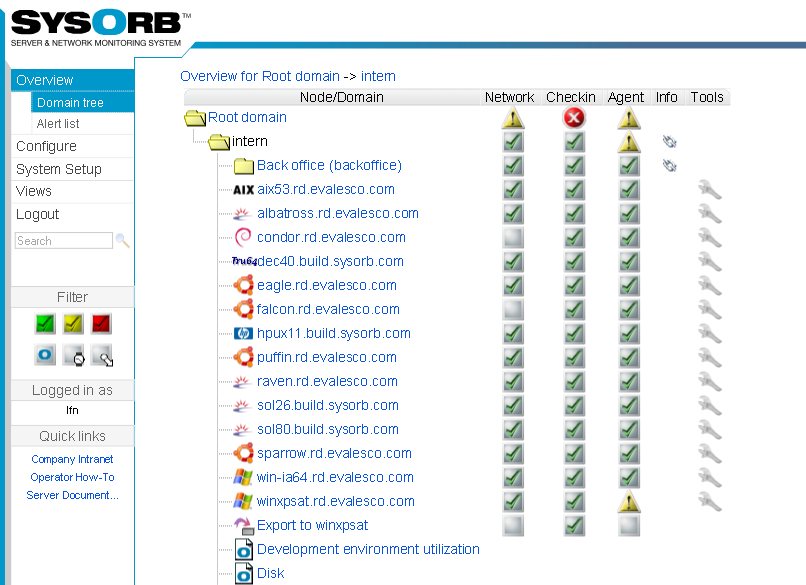Open tools wrench for albatross.rd.evalesco.com

point(710,214)
